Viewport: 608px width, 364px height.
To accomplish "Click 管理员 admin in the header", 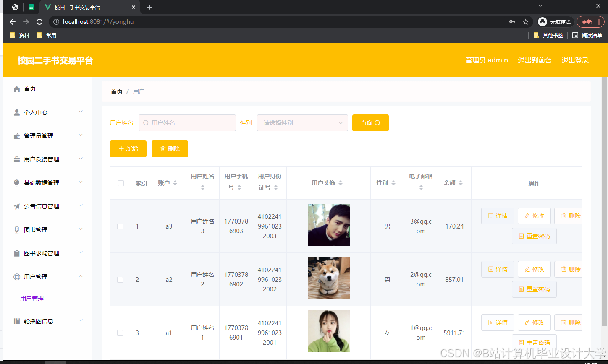I will click(x=487, y=60).
